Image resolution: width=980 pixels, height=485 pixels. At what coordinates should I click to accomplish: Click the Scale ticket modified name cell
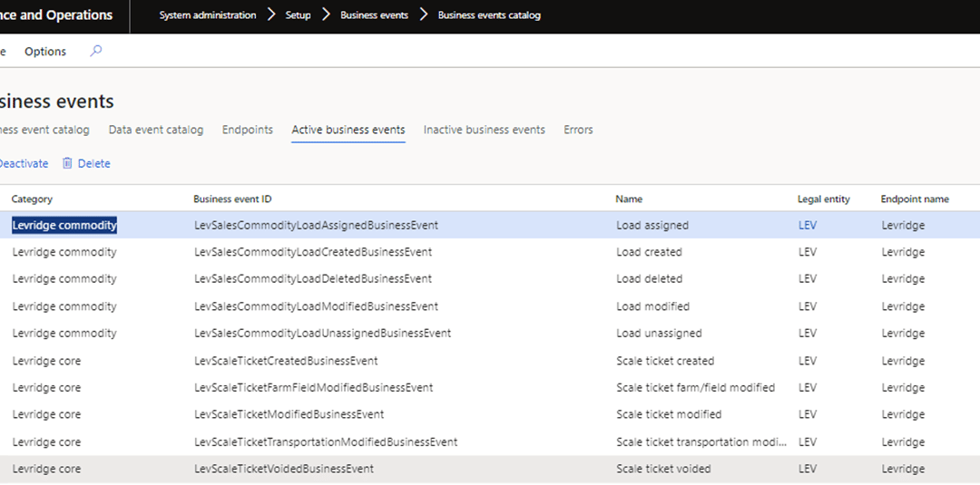click(669, 414)
